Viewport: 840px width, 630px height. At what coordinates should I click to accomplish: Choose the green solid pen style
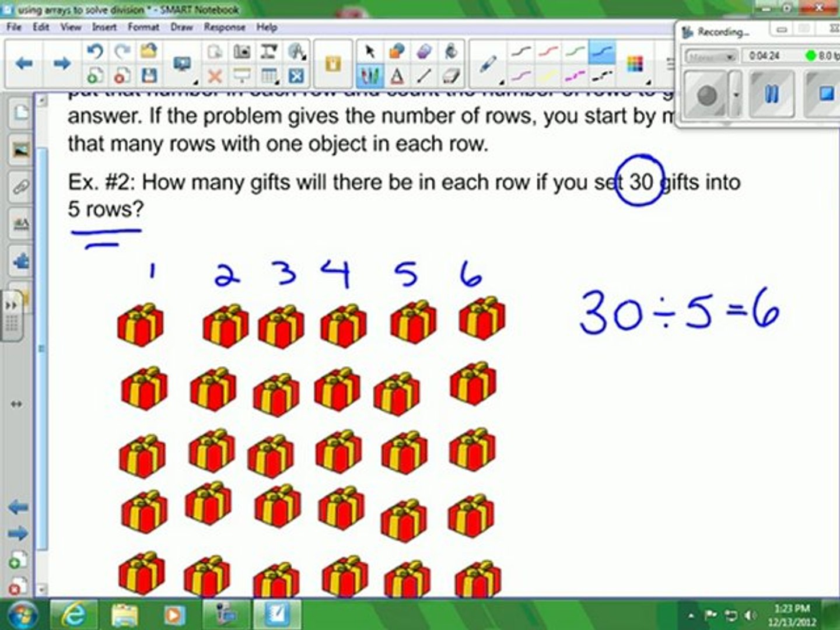click(575, 51)
